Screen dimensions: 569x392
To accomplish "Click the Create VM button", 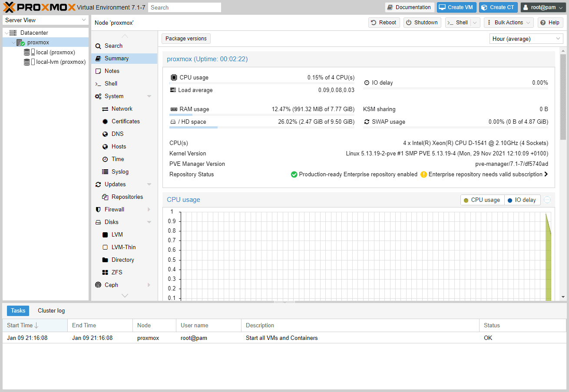I will (x=457, y=7).
